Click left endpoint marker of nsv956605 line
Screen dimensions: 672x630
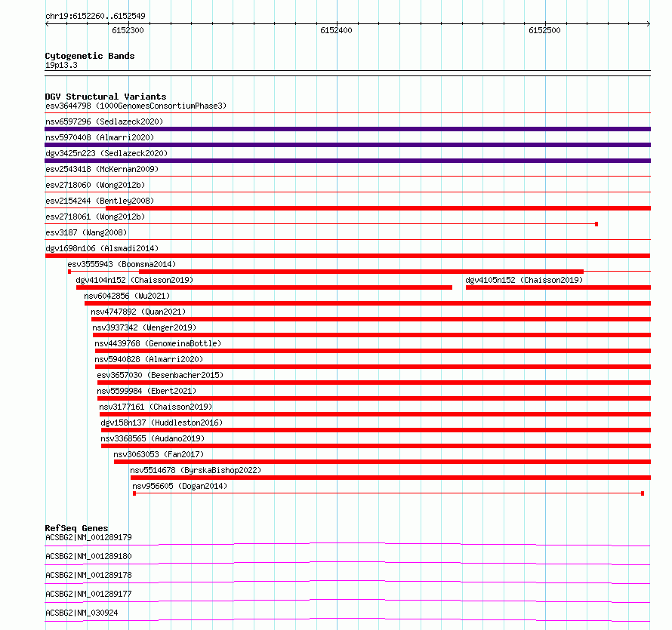(134, 493)
